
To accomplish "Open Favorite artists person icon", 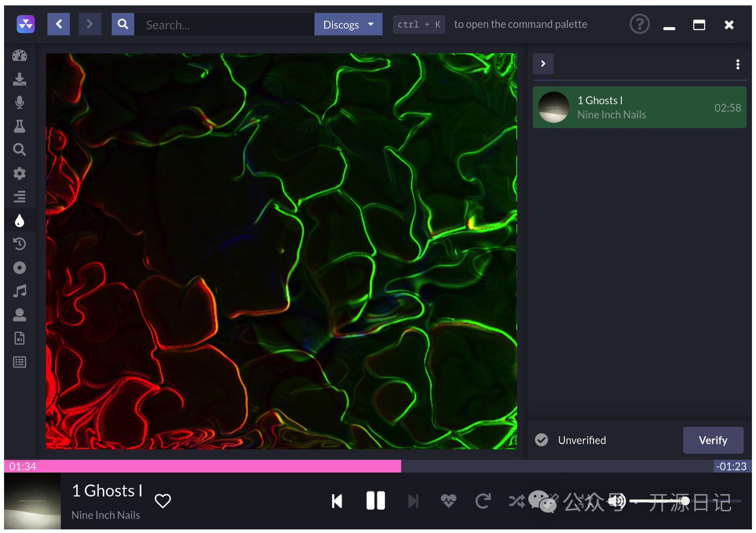I will [19, 315].
